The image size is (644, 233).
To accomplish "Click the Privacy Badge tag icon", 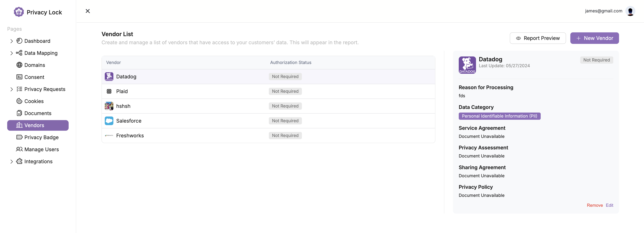I will click(x=19, y=137).
